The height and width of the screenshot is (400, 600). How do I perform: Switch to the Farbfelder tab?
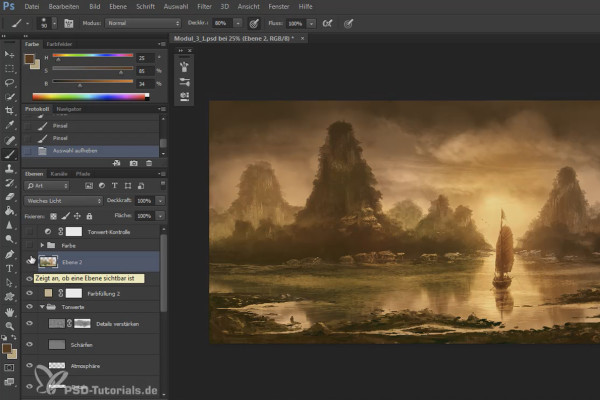coord(59,44)
